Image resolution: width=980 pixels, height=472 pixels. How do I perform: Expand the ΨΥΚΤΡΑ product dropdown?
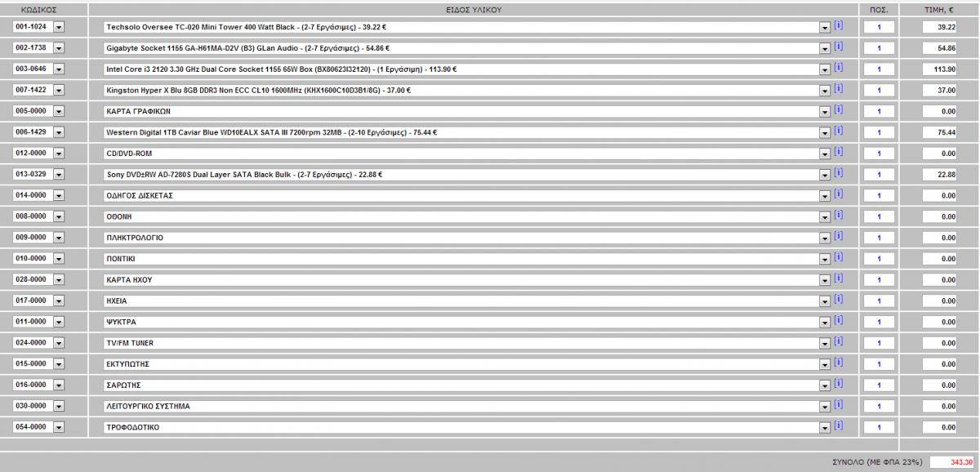(824, 322)
